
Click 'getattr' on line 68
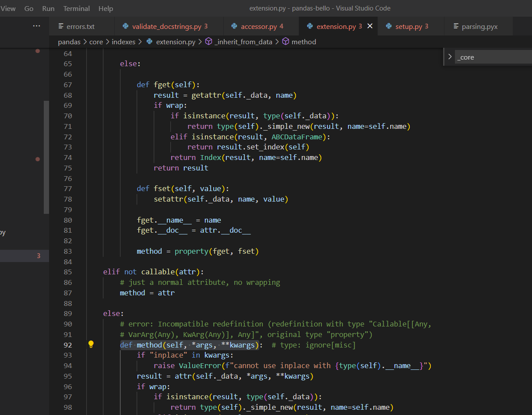point(206,95)
